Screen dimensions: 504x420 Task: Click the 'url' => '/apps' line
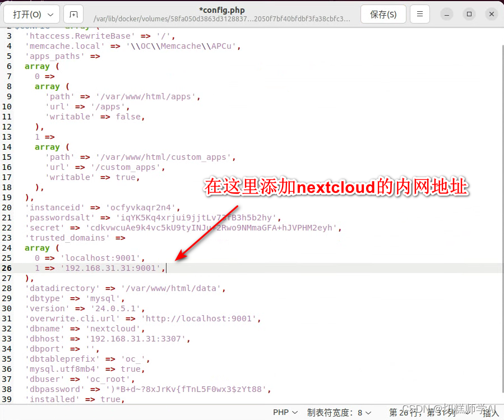tap(87, 107)
